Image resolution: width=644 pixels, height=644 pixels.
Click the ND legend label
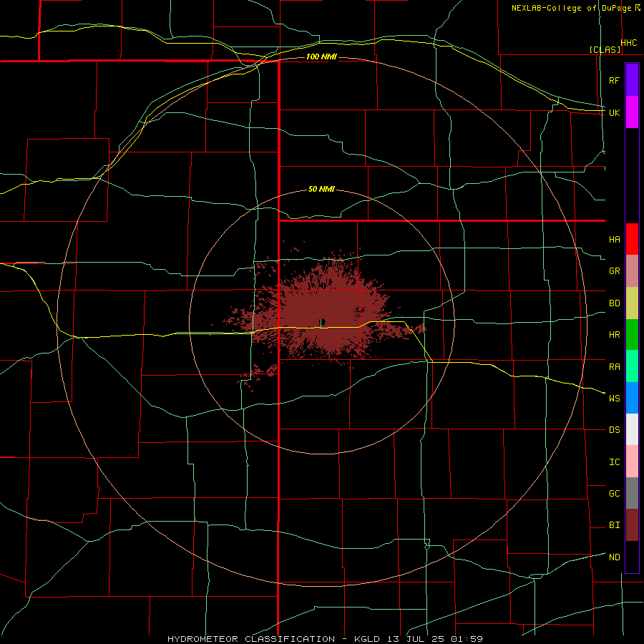[614, 557]
